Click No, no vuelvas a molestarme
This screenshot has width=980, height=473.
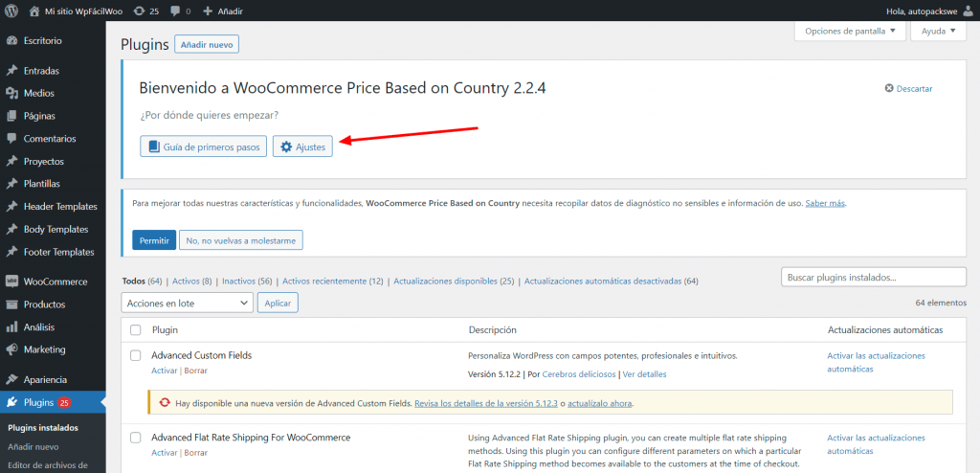click(240, 240)
